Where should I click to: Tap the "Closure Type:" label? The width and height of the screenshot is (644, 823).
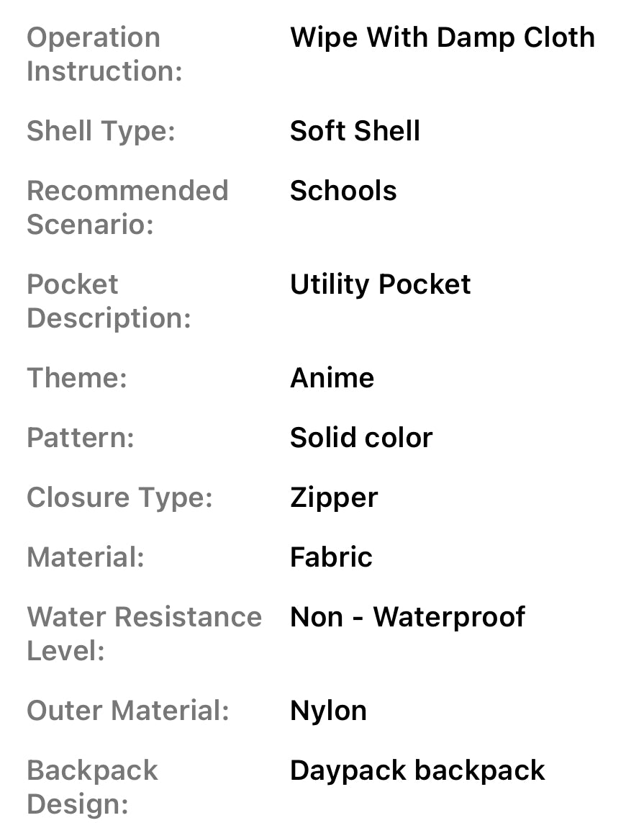pos(119,498)
